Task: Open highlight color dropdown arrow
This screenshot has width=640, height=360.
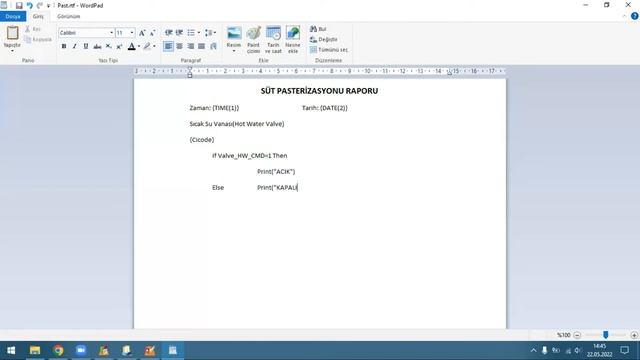Action: [x=154, y=47]
